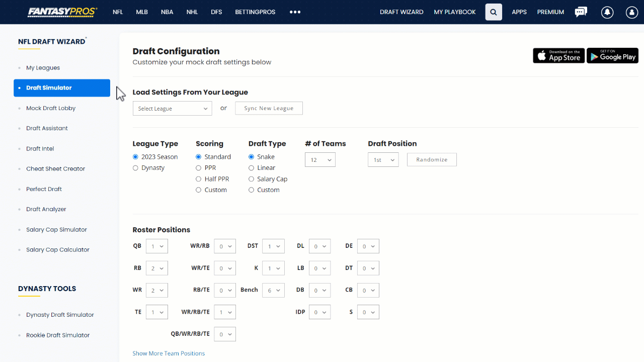Open the CB roster count dropdown
The height and width of the screenshot is (362, 644).
coord(368,290)
